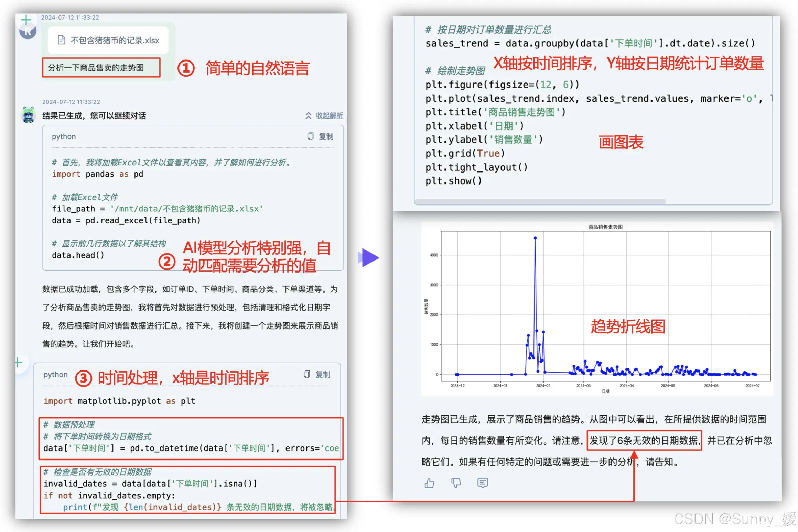Click the code line plt.tight_layout()
Viewport: 798px width, 532px height.
pos(476,167)
